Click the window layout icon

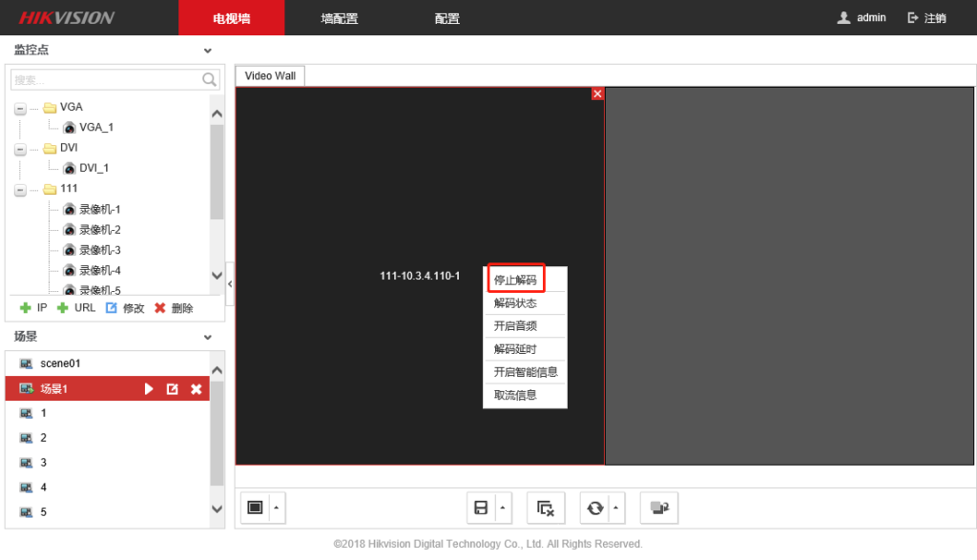255,508
